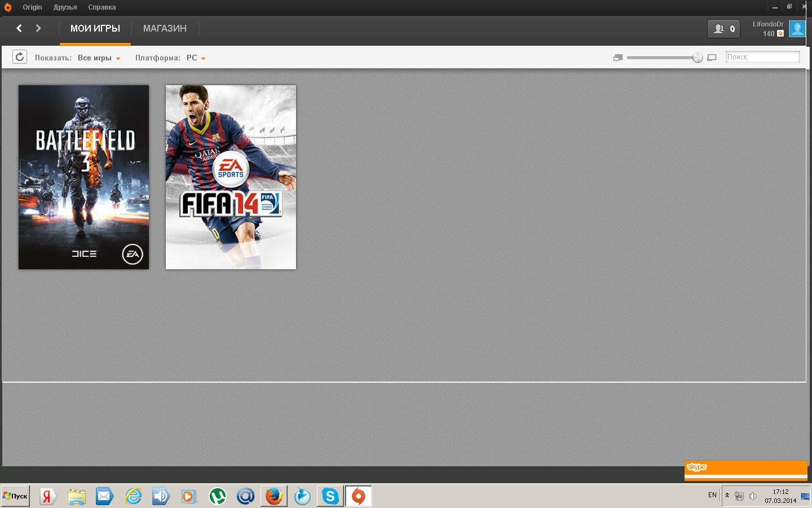Go back with the left arrow
This screenshot has height=508, width=812.
tap(19, 28)
